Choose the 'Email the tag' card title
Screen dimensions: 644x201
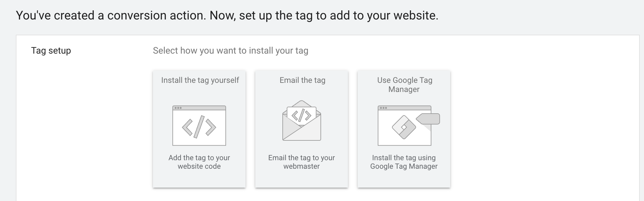pyautogui.click(x=302, y=80)
